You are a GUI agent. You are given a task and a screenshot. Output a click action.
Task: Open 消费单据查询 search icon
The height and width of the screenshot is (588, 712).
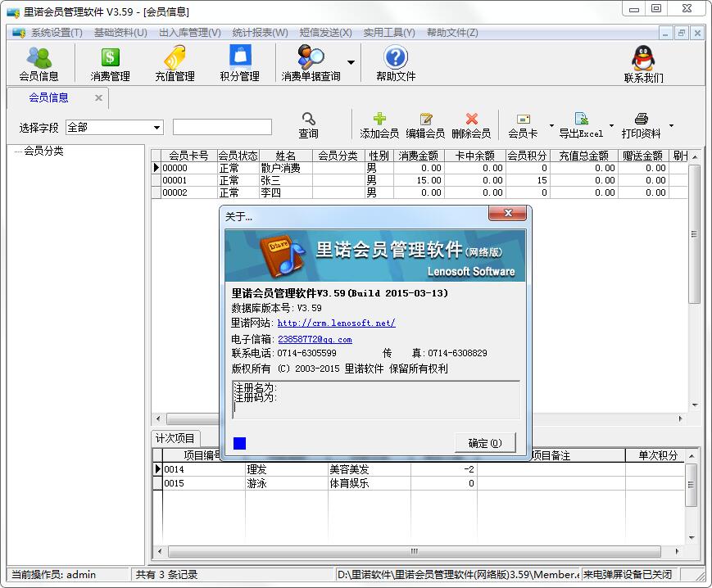pyautogui.click(x=311, y=57)
